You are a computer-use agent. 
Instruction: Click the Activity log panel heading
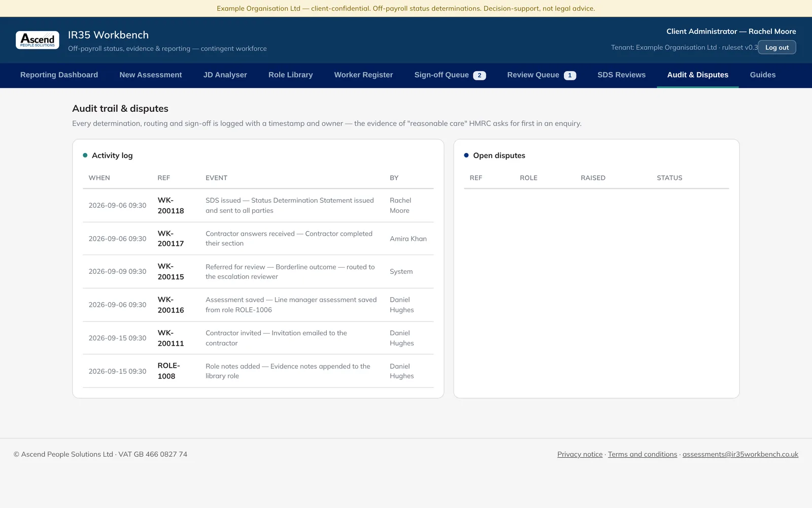(112, 155)
